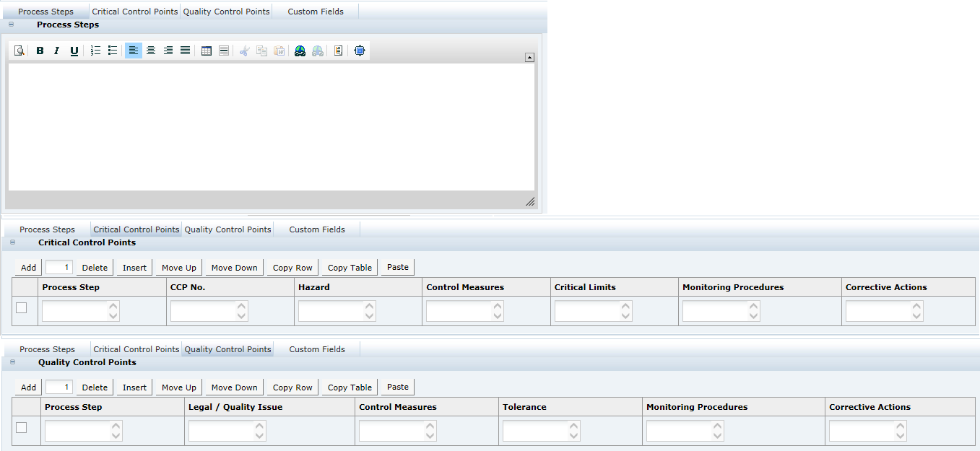Insert a numbered list
This screenshot has height=451, width=980.
95,51
